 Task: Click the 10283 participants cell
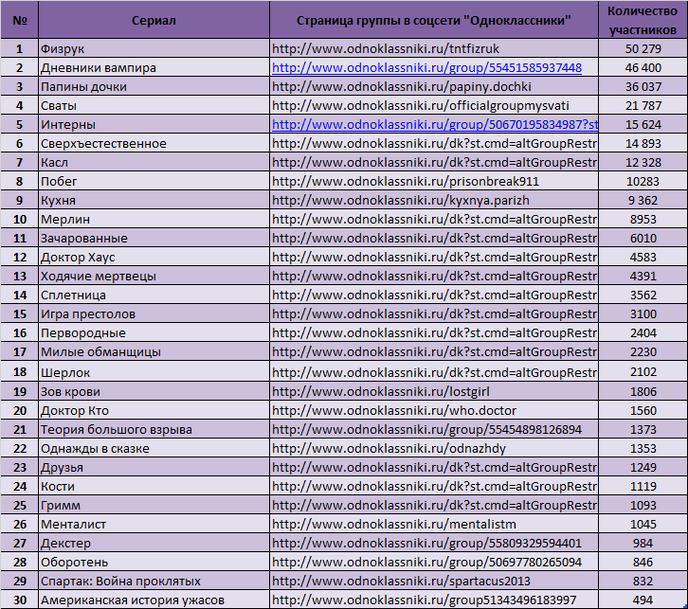coord(643,181)
